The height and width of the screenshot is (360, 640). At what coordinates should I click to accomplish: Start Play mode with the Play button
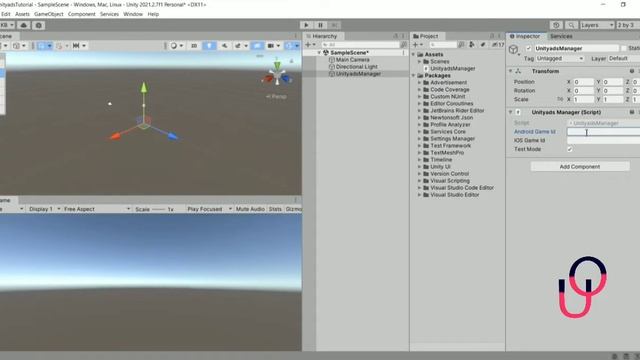coord(306,25)
